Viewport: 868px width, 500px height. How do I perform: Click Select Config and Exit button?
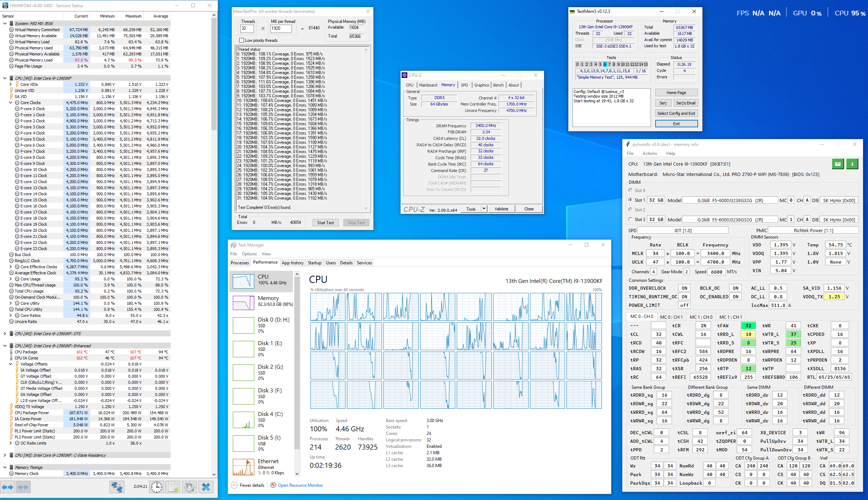tap(676, 113)
